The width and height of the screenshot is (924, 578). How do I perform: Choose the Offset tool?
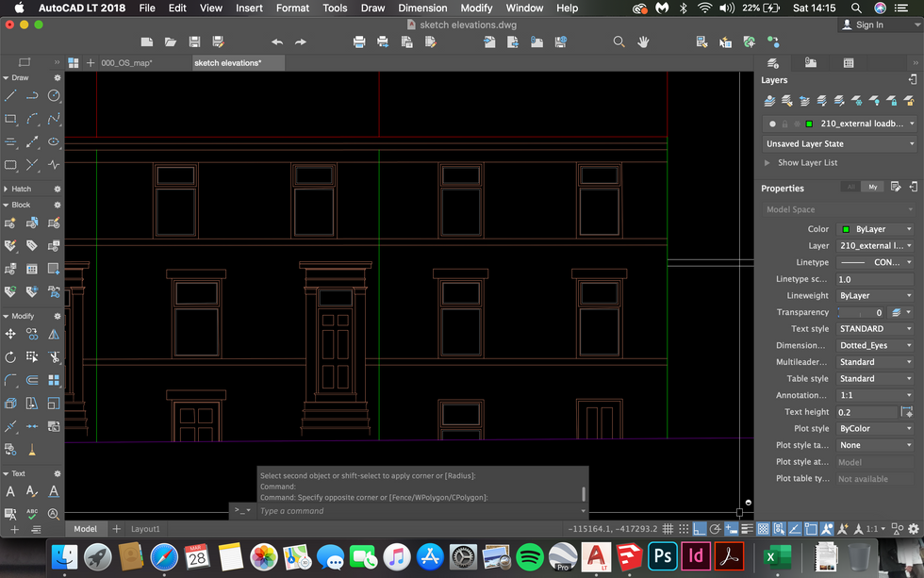coord(32,380)
